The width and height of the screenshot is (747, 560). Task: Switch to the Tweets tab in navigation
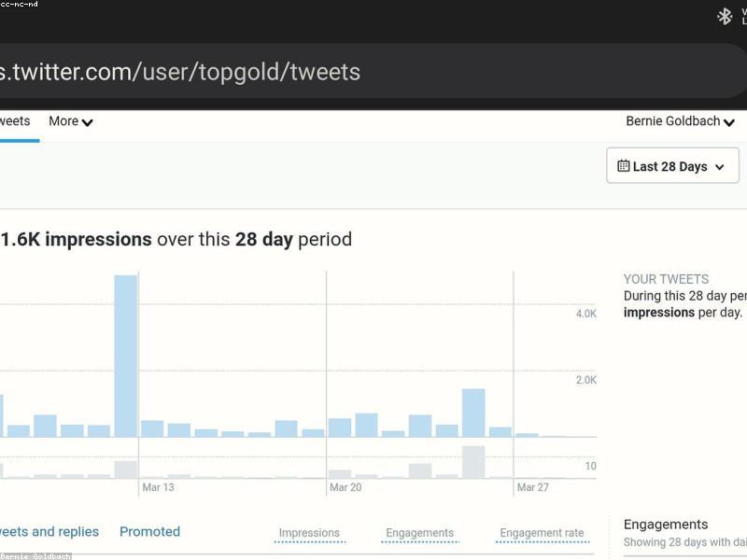tap(15, 121)
